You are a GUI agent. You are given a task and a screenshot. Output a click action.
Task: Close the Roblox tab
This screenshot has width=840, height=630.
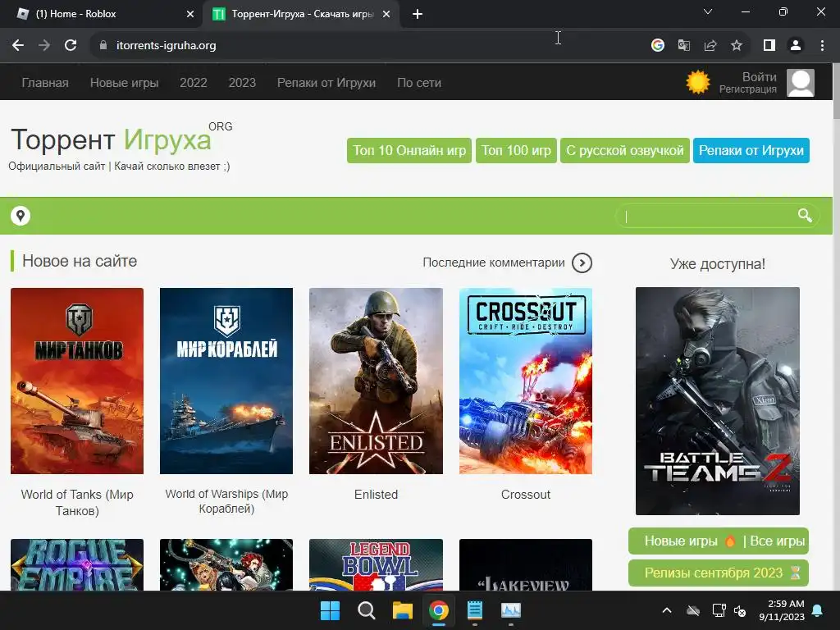[190, 15]
